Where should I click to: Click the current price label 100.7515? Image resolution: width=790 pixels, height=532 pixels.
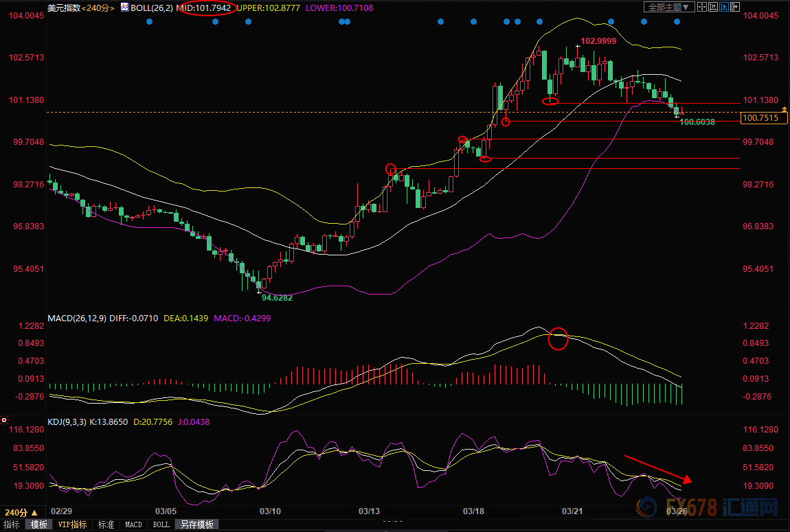pos(765,118)
